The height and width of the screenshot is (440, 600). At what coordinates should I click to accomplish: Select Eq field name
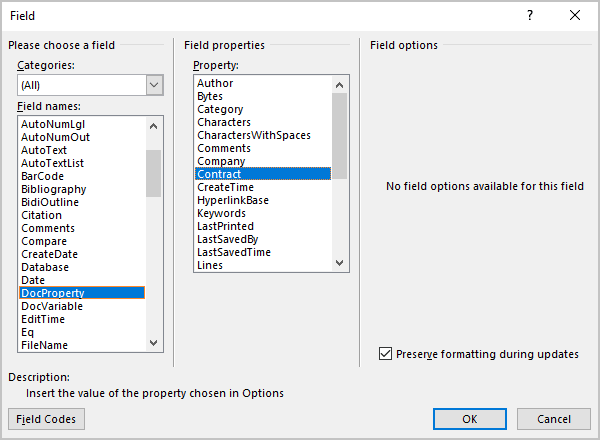(82, 332)
